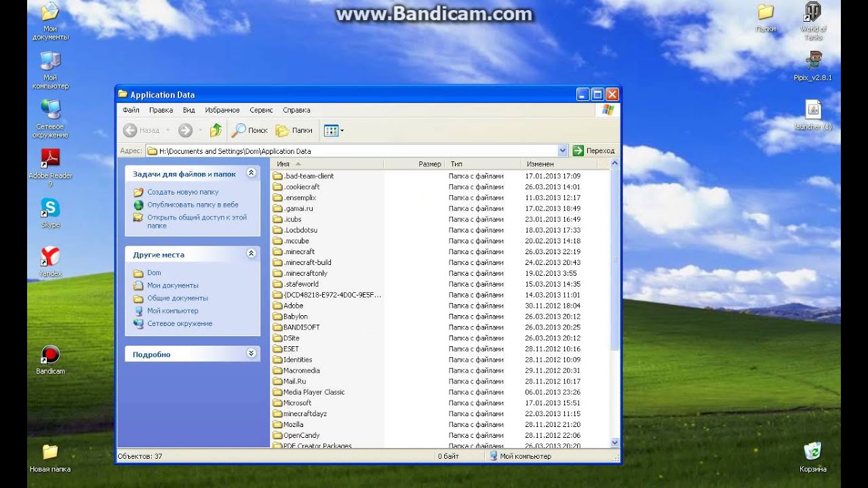This screenshot has width=868, height=488.
Task: Select the 'Media Player Classic' folder row
Action: click(x=440, y=392)
